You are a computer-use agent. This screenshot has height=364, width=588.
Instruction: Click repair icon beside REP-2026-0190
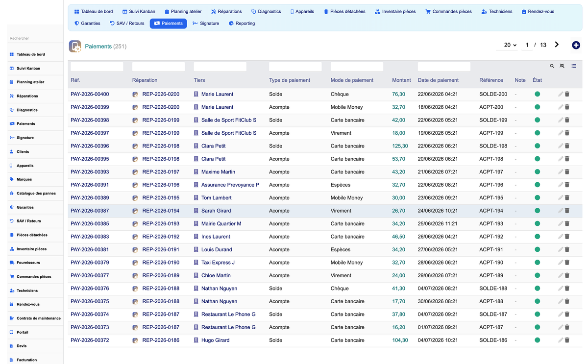click(x=135, y=263)
